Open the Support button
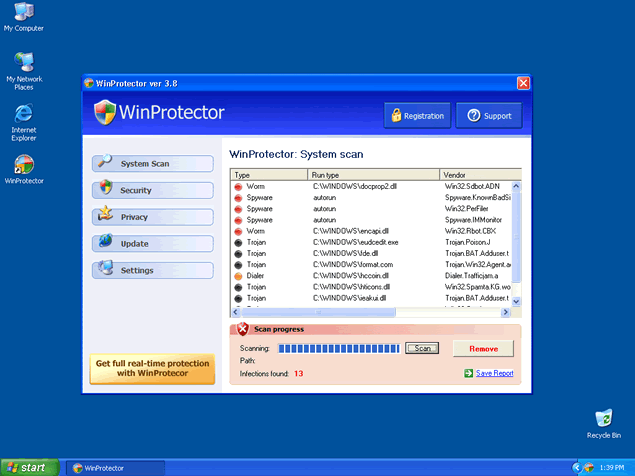Viewport: 635px width, 476px height. coord(489,116)
